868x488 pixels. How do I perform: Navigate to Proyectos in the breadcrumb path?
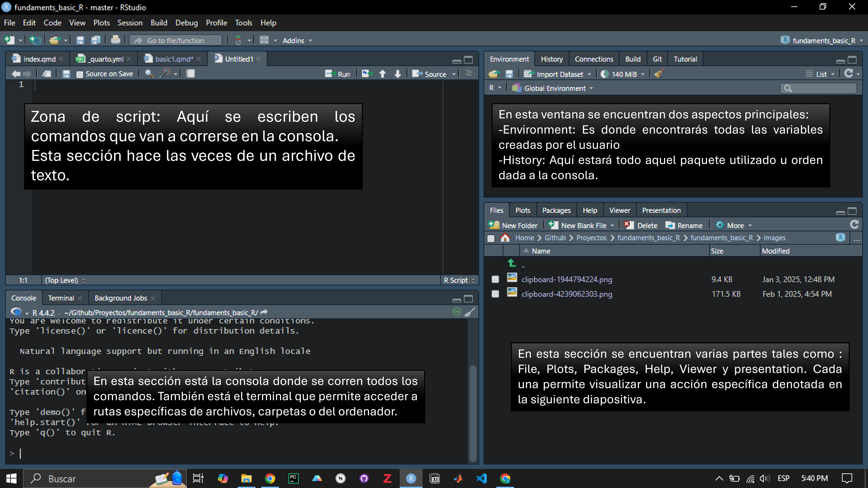point(591,238)
